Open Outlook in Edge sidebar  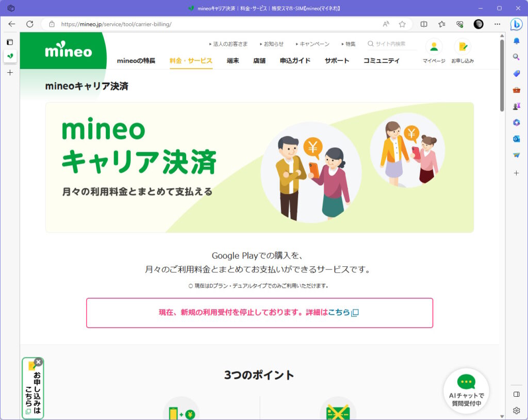(x=516, y=139)
